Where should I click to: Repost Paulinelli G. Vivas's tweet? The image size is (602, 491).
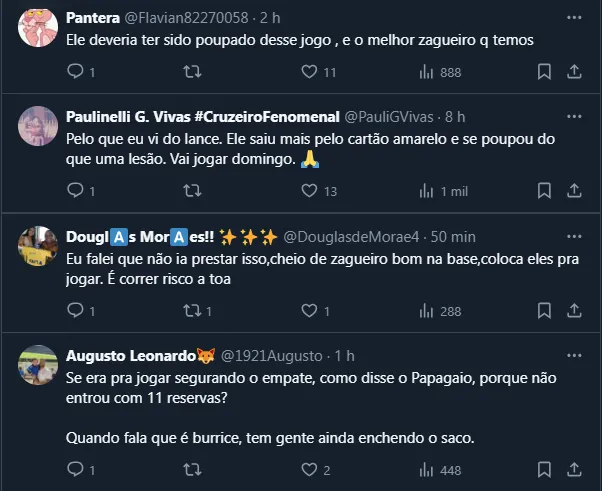coord(192,191)
